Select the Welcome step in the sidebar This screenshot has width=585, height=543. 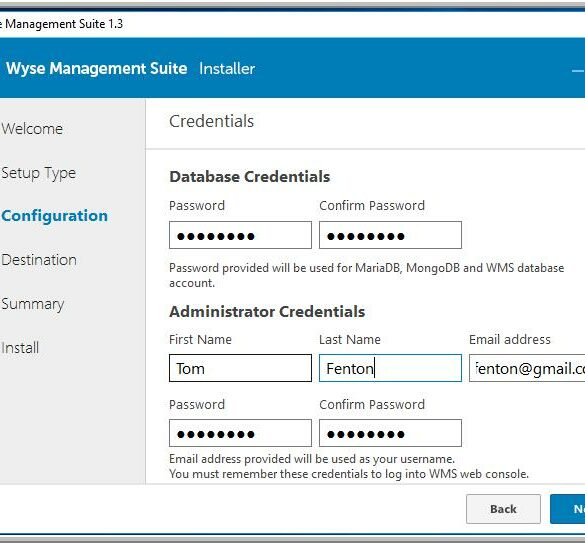tap(32, 129)
